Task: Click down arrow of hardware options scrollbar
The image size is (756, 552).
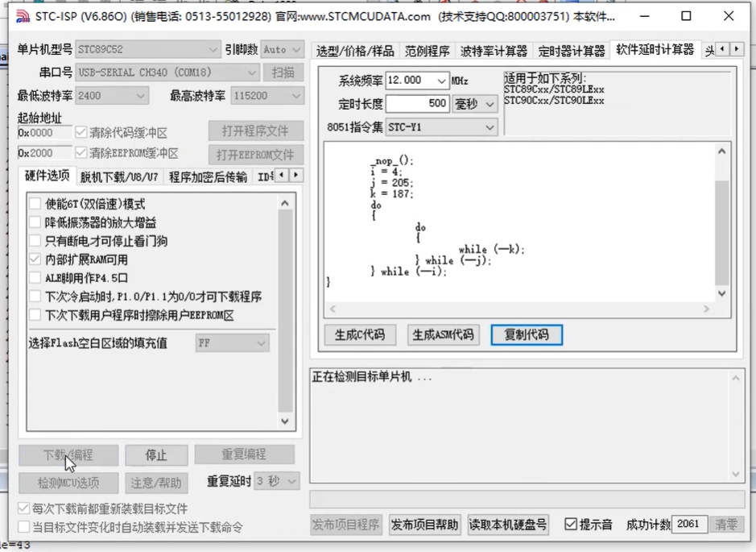Action: [285, 421]
